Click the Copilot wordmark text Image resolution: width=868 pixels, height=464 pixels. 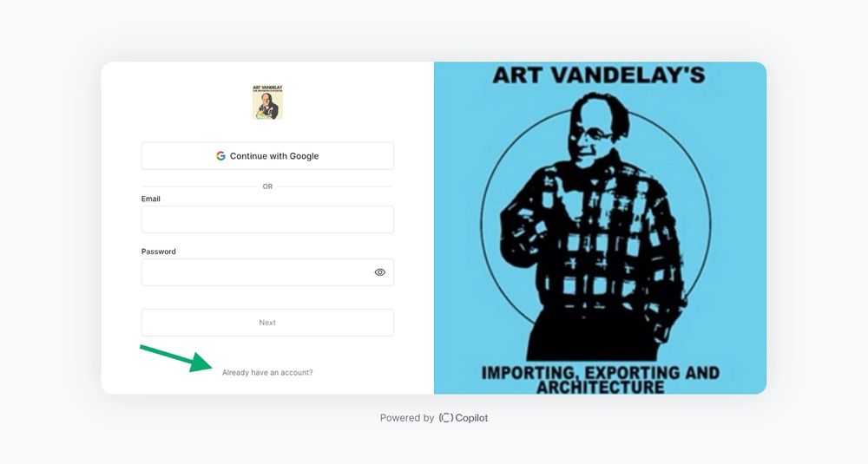[x=471, y=417]
